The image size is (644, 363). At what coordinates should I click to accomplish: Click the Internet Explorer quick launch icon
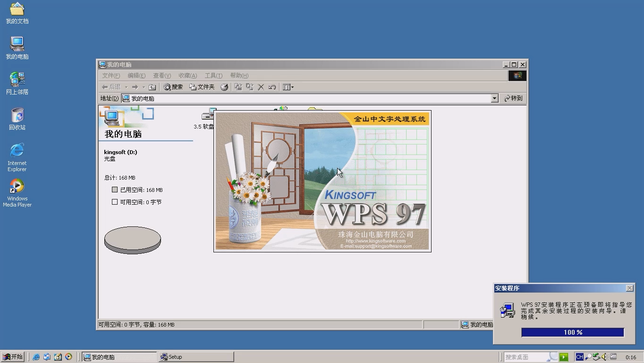36,357
